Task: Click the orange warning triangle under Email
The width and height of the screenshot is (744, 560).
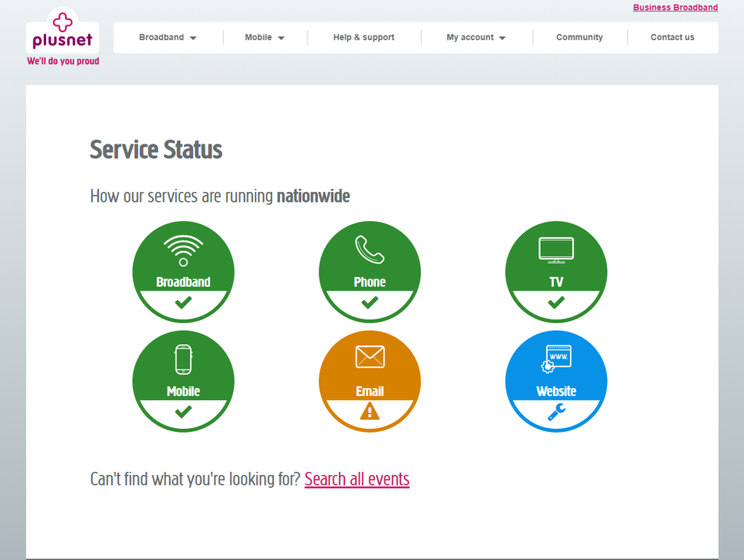Action: 369,412
